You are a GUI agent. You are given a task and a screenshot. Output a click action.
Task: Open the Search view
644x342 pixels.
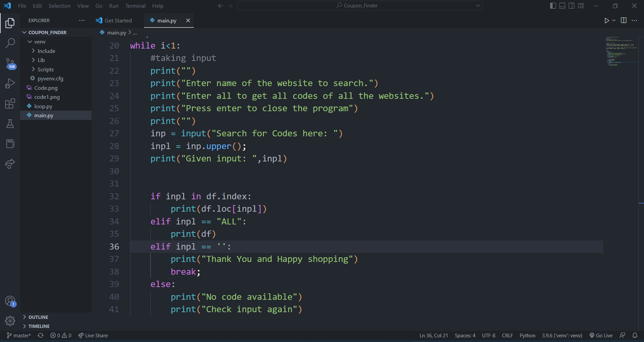click(10, 43)
